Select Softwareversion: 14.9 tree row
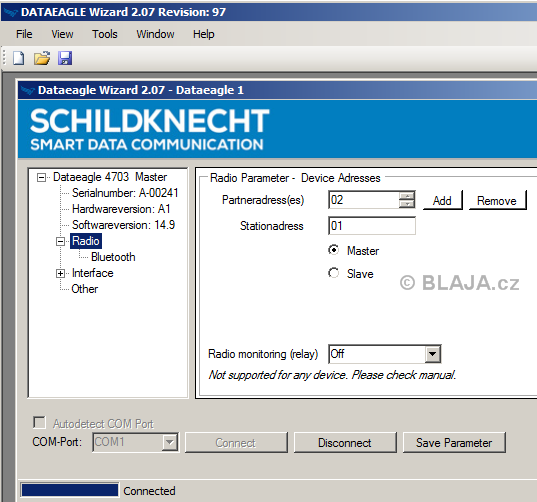The image size is (537, 502). click(x=123, y=225)
